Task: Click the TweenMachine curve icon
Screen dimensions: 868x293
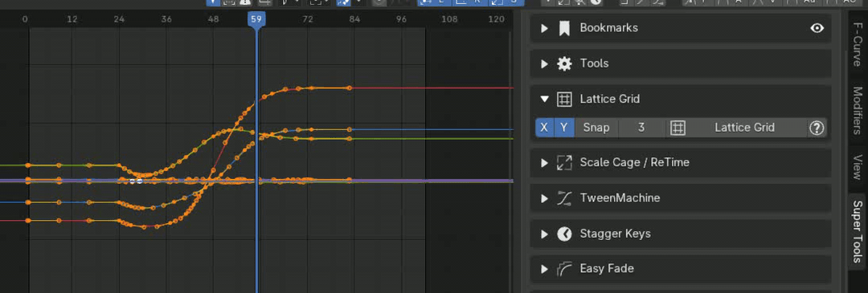Action: [564, 198]
